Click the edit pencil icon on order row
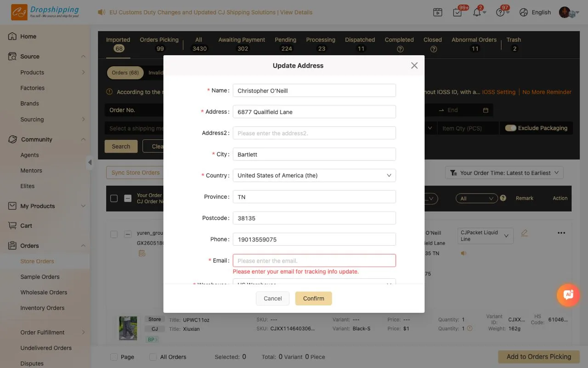The width and height of the screenshot is (588, 368). coord(524,233)
